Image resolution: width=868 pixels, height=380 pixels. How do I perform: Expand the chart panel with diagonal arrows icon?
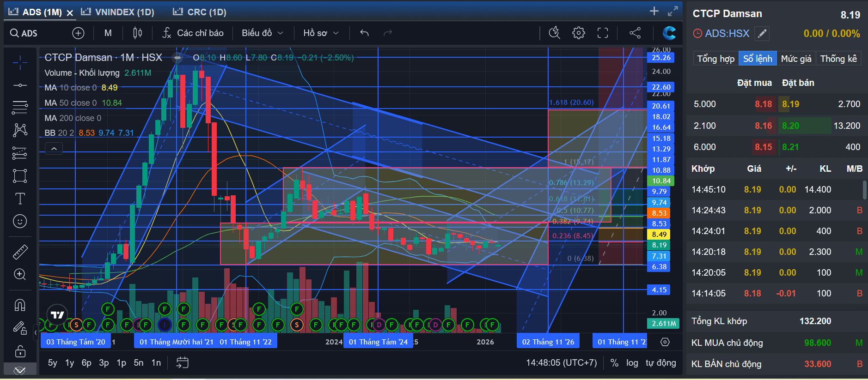point(673,11)
